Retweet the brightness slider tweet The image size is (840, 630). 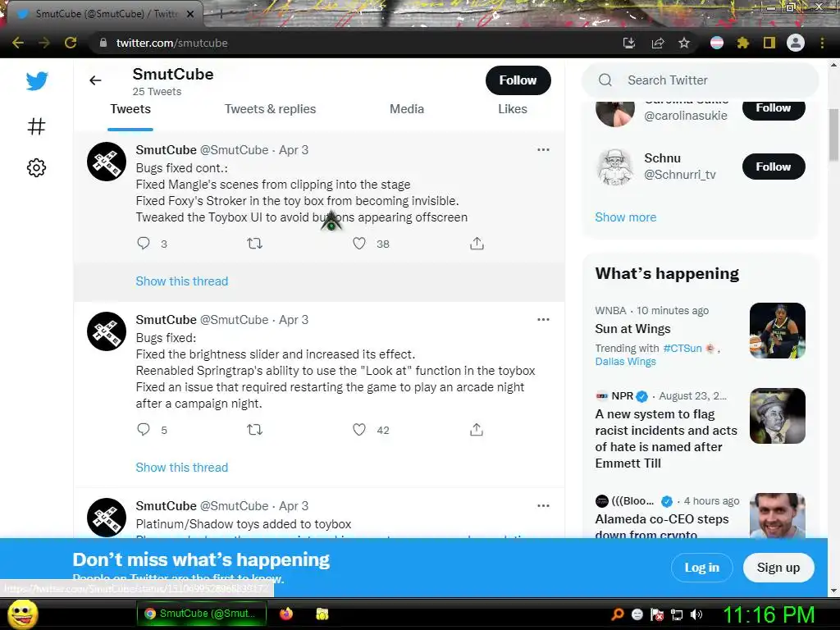pos(254,429)
